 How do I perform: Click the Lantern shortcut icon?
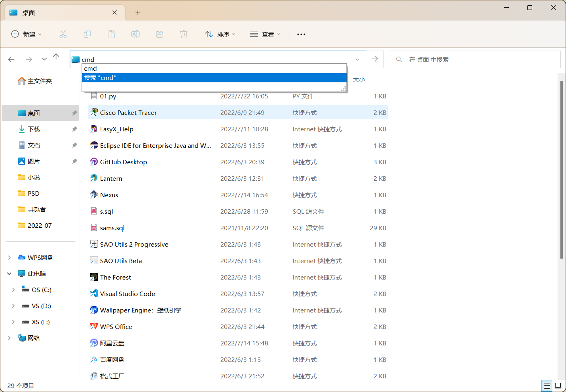pyautogui.click(x=94, y=178)
